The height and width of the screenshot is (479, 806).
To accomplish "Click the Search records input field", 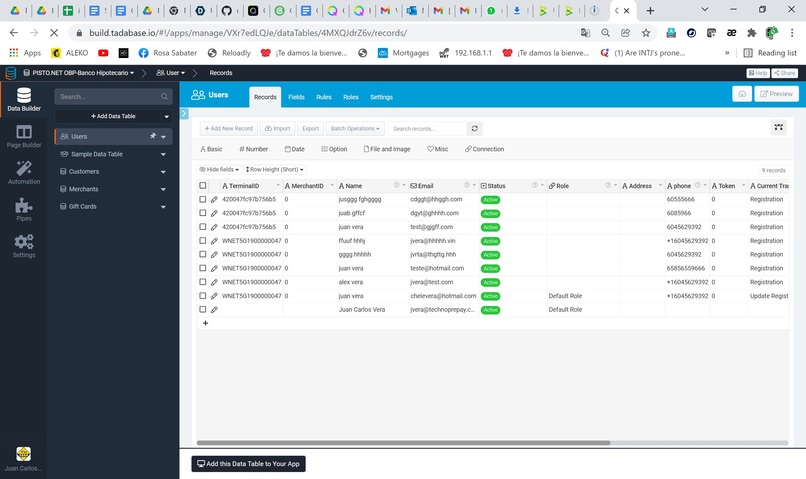I will 428,128.
